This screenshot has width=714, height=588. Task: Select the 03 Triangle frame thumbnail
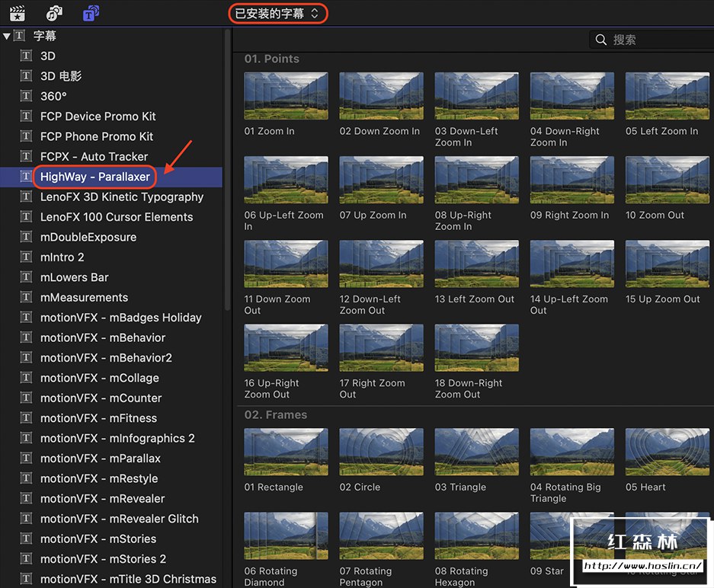(477, 452)
